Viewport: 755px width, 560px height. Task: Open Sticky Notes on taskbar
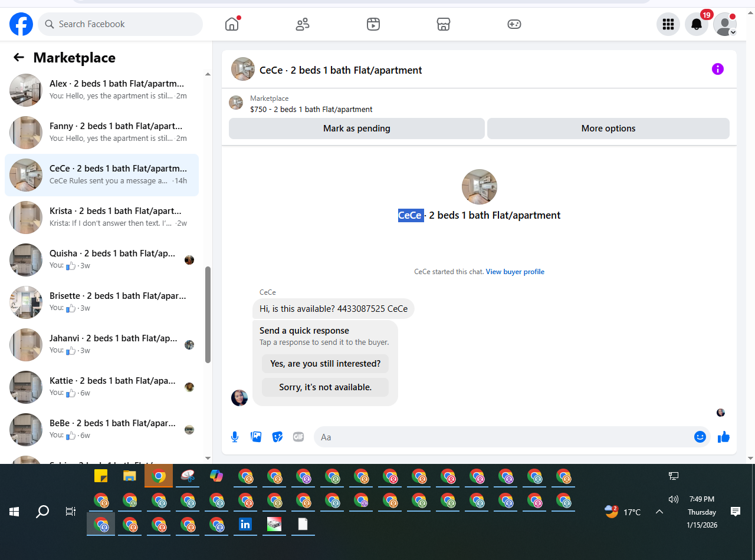[101, 476]
